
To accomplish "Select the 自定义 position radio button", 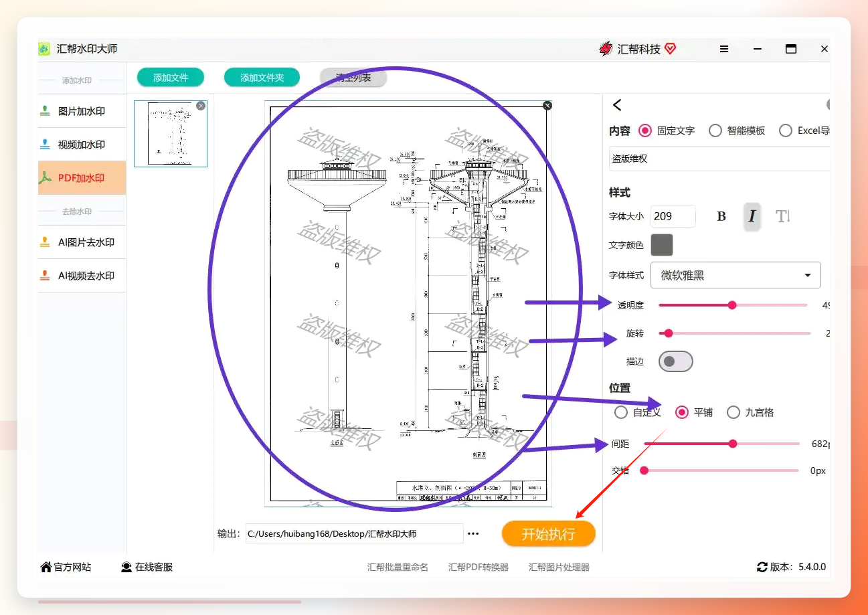I will coord(621,412).
